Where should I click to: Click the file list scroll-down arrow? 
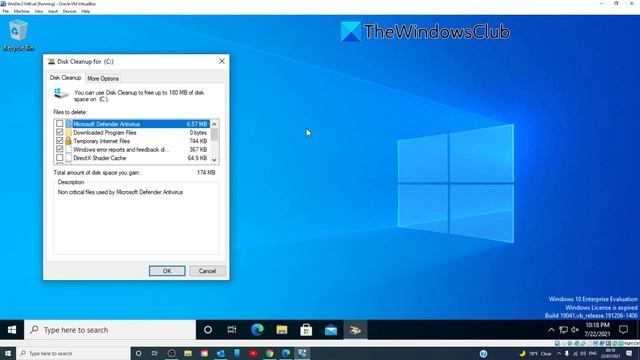[x=214, y=160]
